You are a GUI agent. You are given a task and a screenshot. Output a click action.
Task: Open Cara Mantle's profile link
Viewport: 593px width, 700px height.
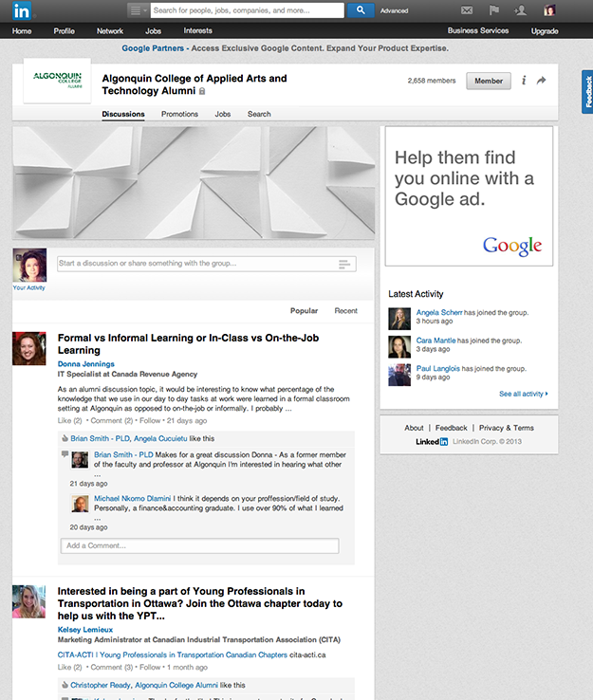click(435, 341)
